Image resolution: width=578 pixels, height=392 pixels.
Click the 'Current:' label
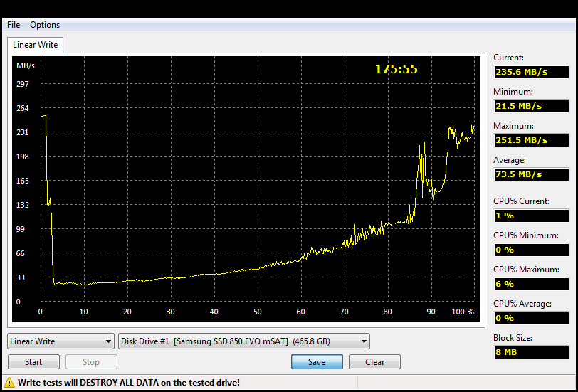508,58
